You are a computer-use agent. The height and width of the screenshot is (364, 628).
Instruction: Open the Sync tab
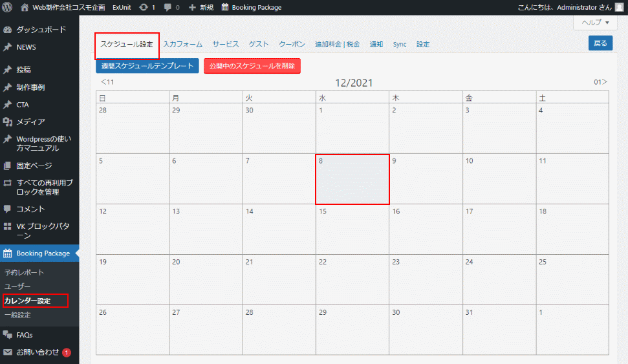click(x=400, y=45)
